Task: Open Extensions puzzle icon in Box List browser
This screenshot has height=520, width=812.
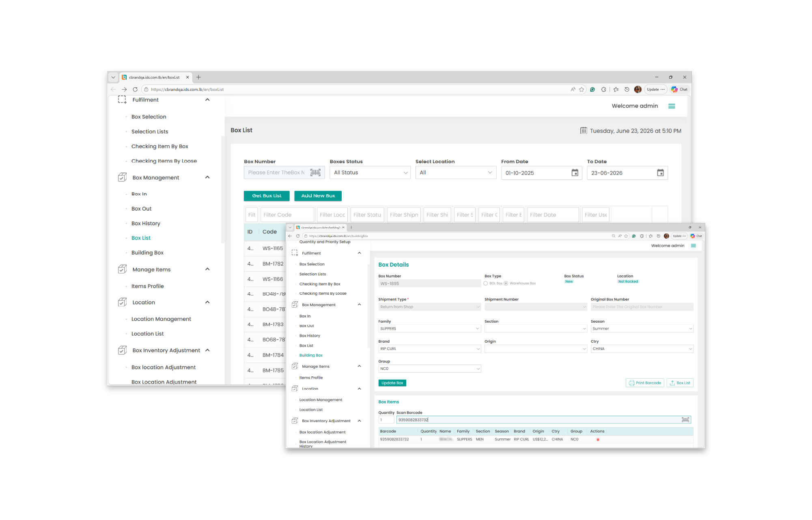Action: 603,89
